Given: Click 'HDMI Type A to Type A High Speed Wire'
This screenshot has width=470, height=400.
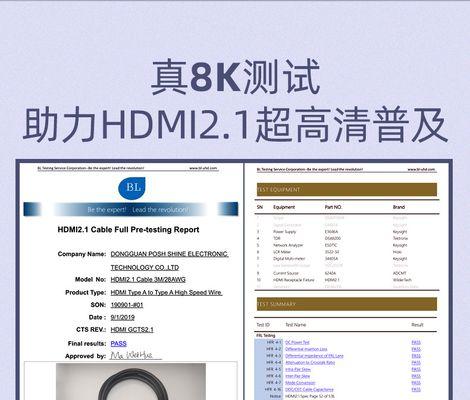Looking at the screenshot, I should (166, 292).
